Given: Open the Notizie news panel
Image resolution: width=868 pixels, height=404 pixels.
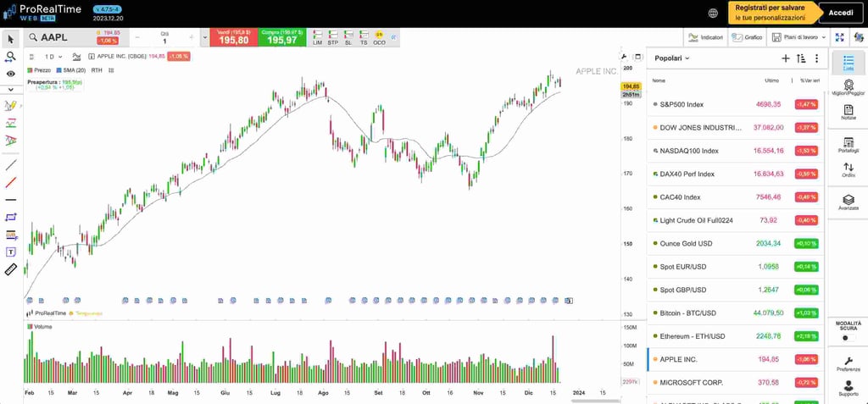Looking at the screenshot, I should pyautogui.click(x=848, y=113).
